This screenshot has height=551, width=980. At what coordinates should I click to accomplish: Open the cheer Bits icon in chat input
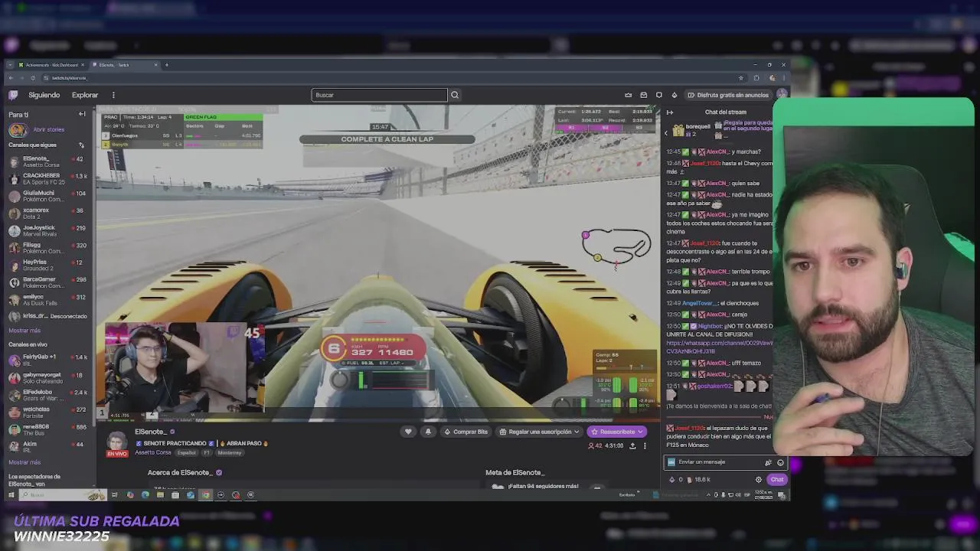point(768,462)
